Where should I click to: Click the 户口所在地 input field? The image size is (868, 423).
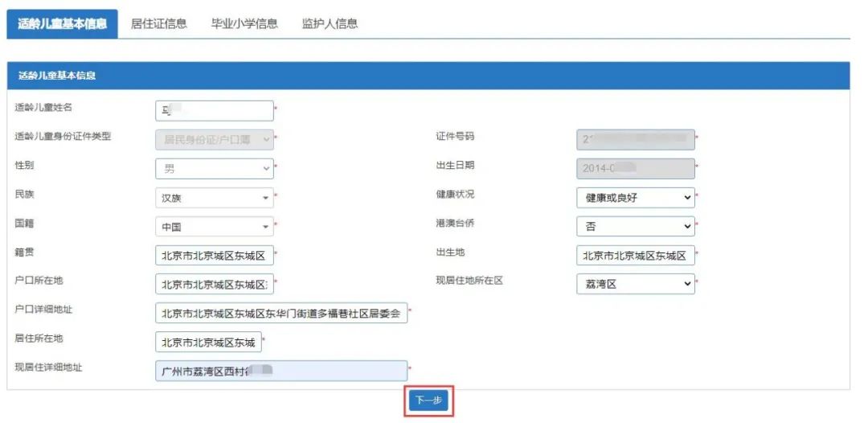pos(214,285)
